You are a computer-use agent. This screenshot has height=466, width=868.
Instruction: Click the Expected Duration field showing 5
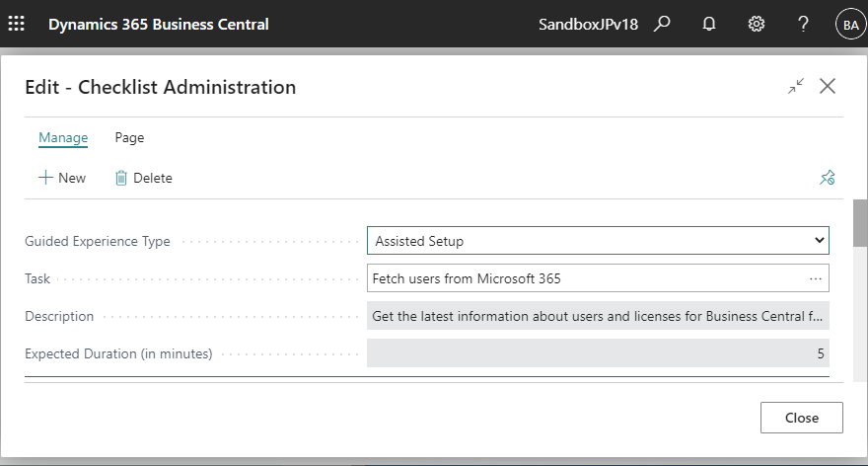(x=598, y=353)
